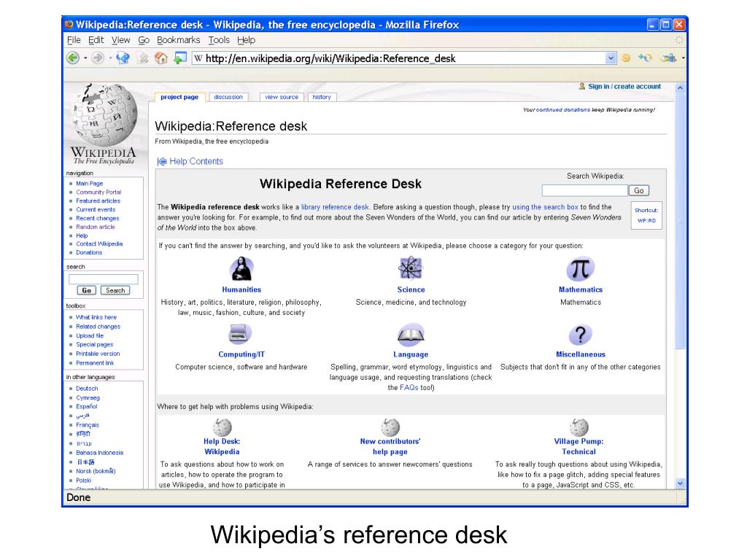This screenshot has height=560, width=747.
Task: Open the Humanities category link
Action: click(241, 289)
